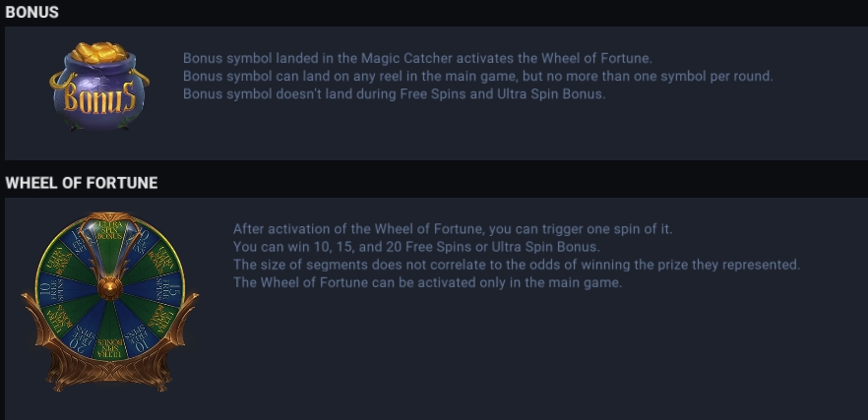
Task: Click text saying wheel activates only in main game
Action: [x=427, y=282]
